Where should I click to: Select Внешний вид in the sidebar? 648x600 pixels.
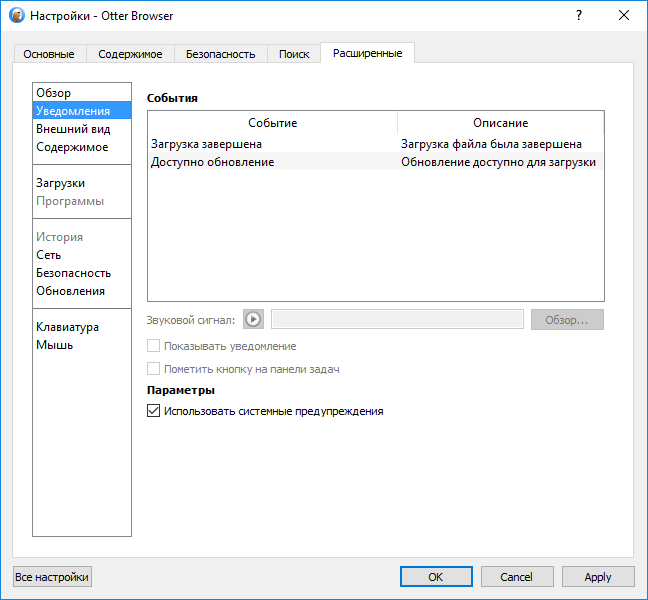(x=82, y=129)
